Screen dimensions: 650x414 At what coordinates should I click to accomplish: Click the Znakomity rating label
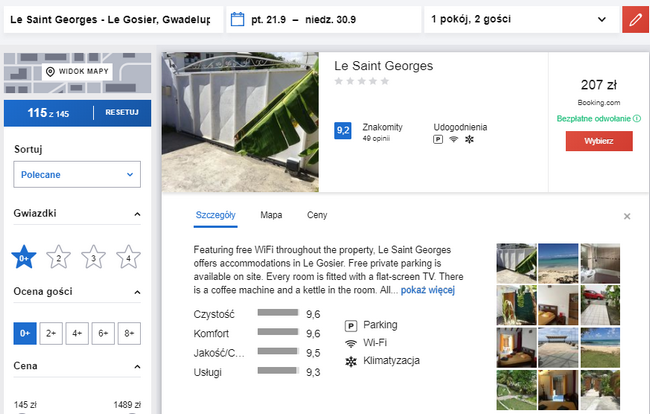pyautogui.click(x=382, y=127)
